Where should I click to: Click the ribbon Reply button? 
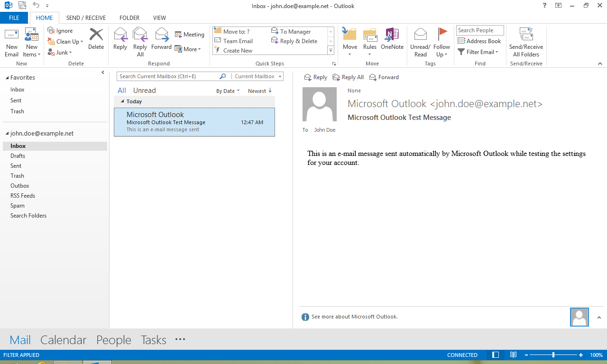click(120, 39)
